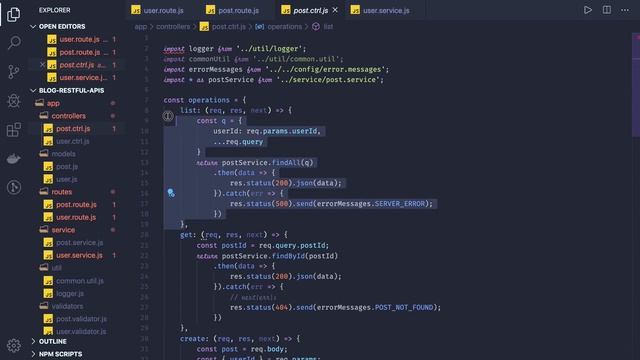Click POST_NOT_FOUND in the code
Screen dimensions: 640x360
(404, 307)
